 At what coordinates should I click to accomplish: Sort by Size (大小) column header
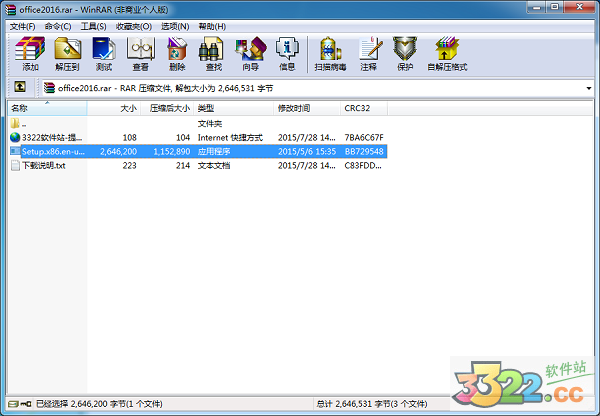pos(114,108)
